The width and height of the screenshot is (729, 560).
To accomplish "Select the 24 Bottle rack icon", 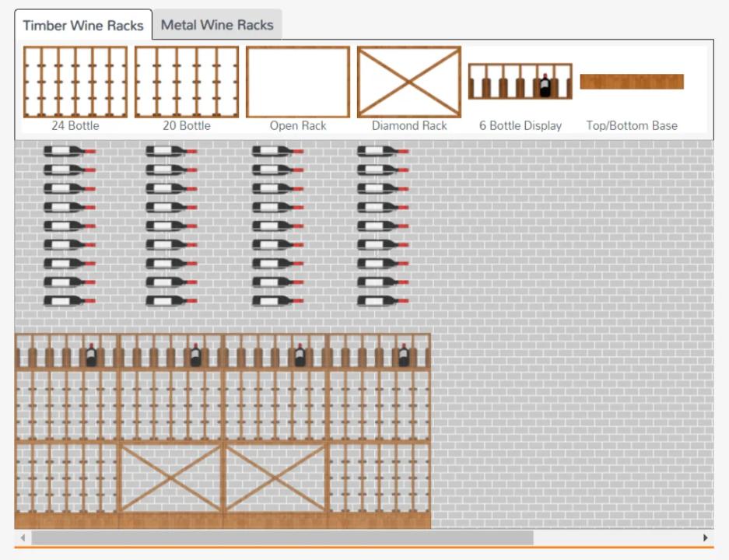I will pos(75,82).
